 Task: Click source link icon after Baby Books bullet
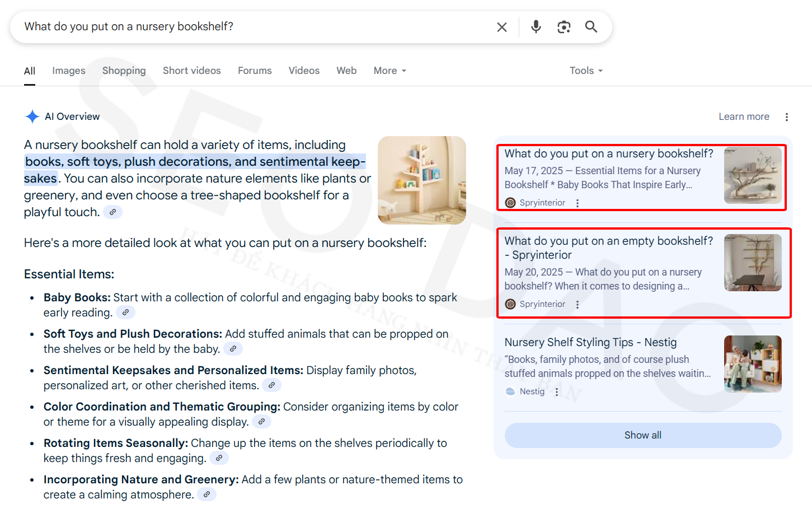click(x=125, y=313)
